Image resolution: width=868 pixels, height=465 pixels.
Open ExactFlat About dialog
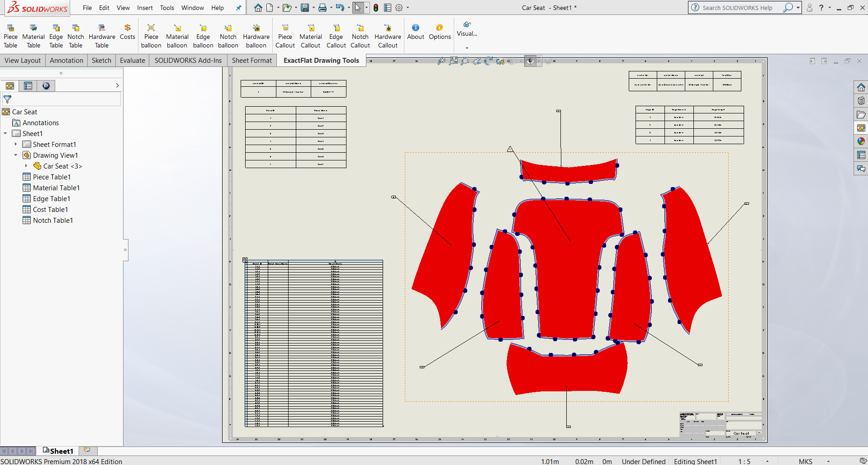tap(416, 32)
